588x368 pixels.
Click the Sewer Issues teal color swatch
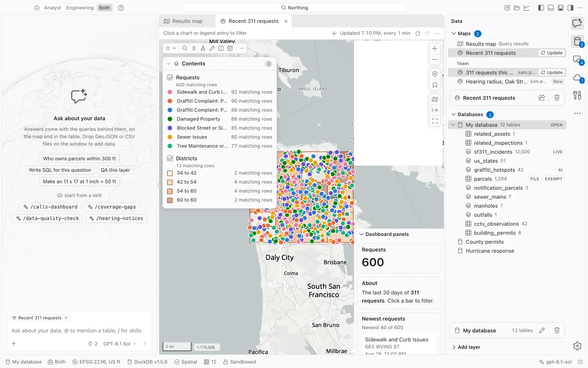(170, 137)
